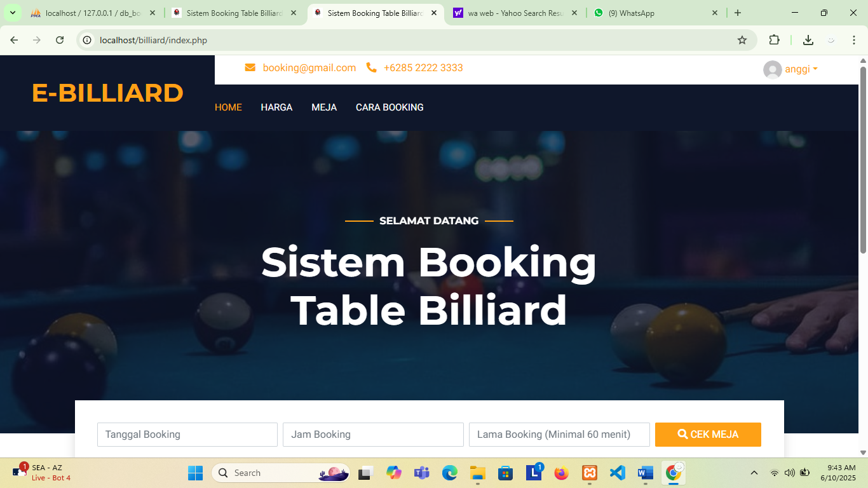Open the Chrome three-dot menu
The width and height of the screenshot is (868, 488).
tap(853, 40)
